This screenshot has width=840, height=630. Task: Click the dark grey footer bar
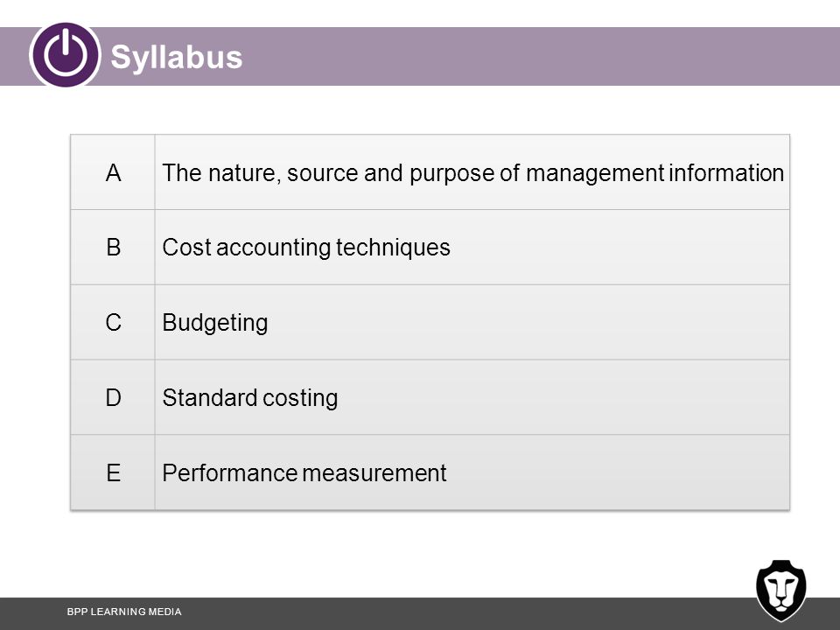[x=420, y=614]
